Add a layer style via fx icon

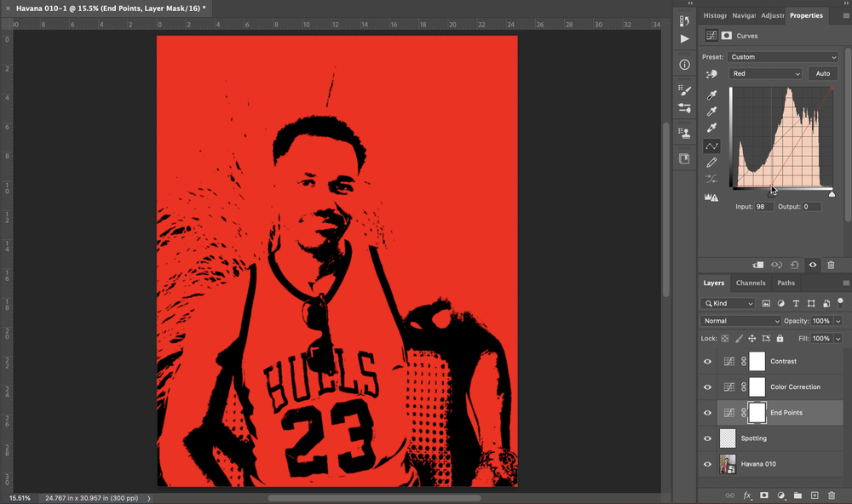[748, 495]
